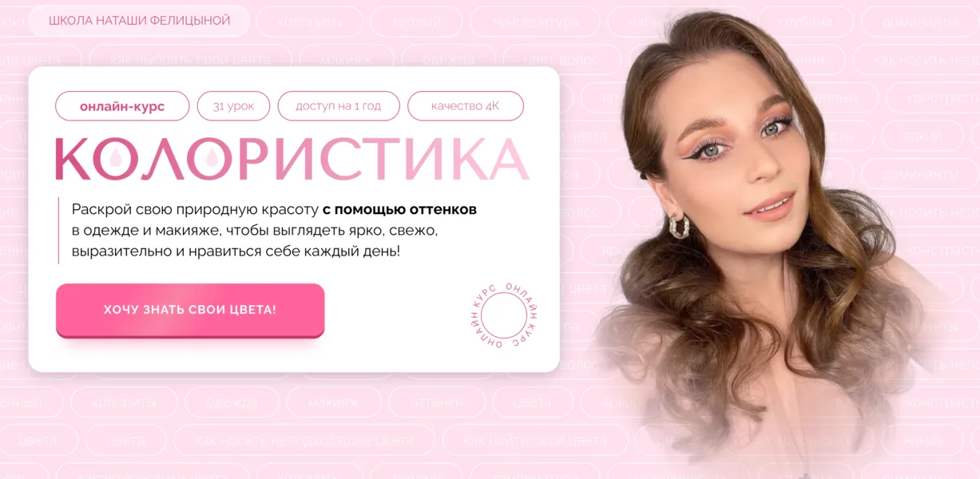Click the large КОЛОРИСТИКА heading
The height and width of the screenshot is (479, 980).
292,159
